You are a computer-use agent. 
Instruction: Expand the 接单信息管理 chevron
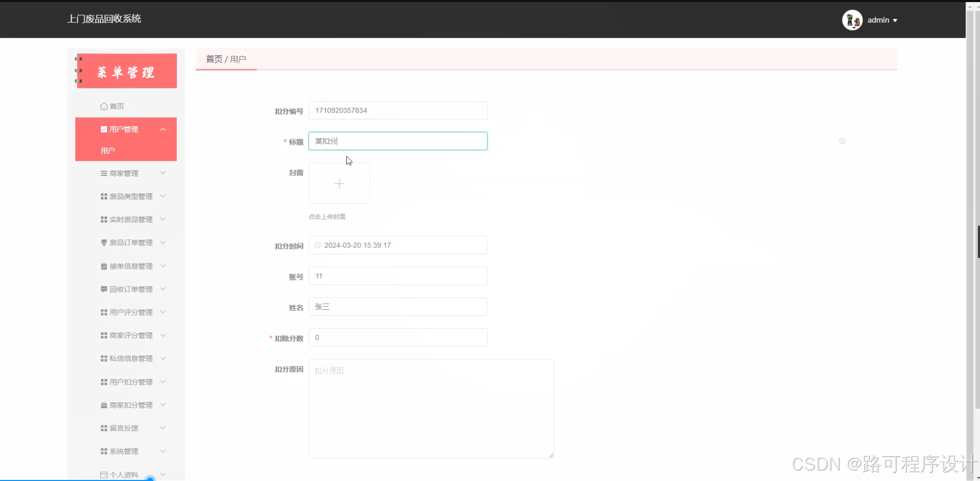(x=163, y=265)
